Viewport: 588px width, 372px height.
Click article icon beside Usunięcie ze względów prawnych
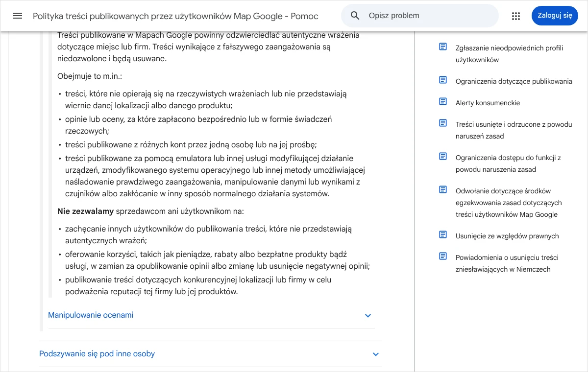[x=443, y=234]
